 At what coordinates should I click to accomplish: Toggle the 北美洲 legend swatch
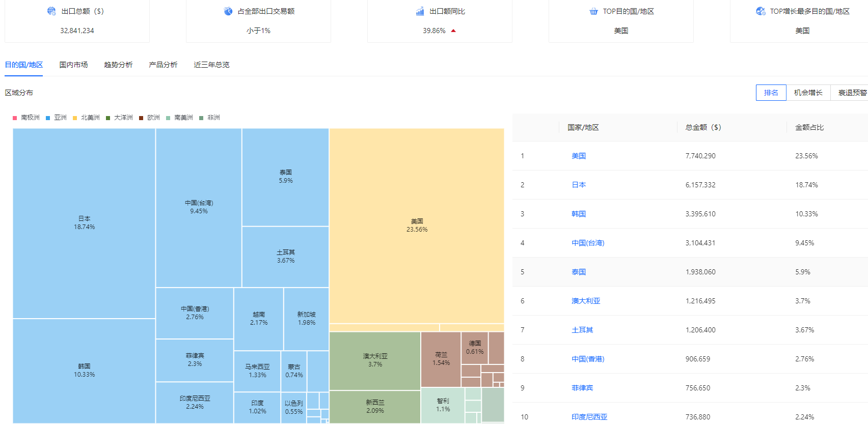pos(75,118)
